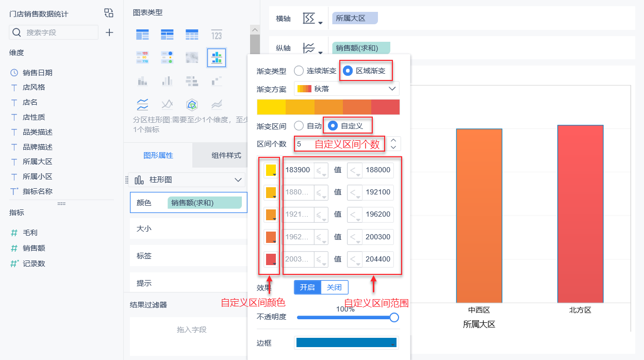Click the magnifier search icon

tap(16, 32)
